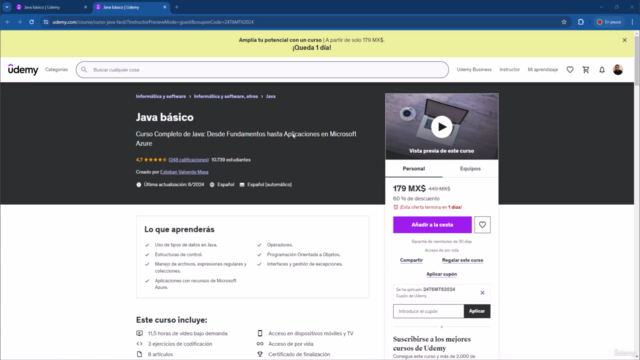
Task: Click 'Informática y software, otros' breadcrumb
Action: (x=226, y=97)
